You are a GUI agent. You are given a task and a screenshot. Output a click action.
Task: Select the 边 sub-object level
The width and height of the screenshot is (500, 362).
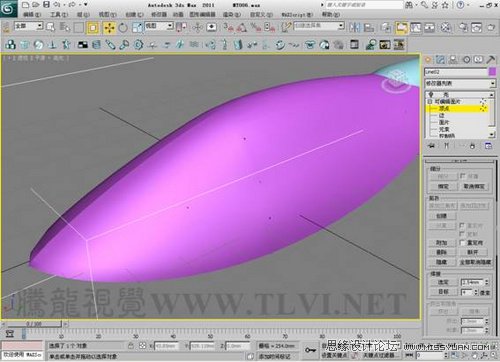click(441, 115)
